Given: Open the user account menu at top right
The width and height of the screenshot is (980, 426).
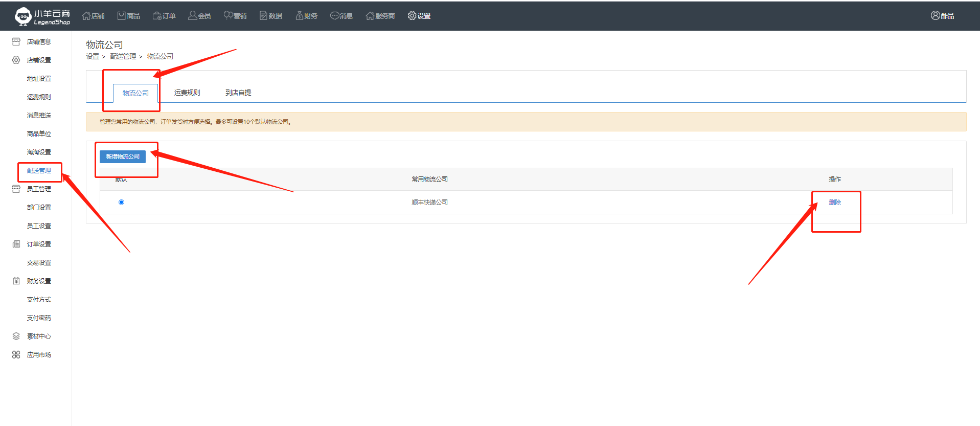Looking at the screenshot, I should pos(942,16).
